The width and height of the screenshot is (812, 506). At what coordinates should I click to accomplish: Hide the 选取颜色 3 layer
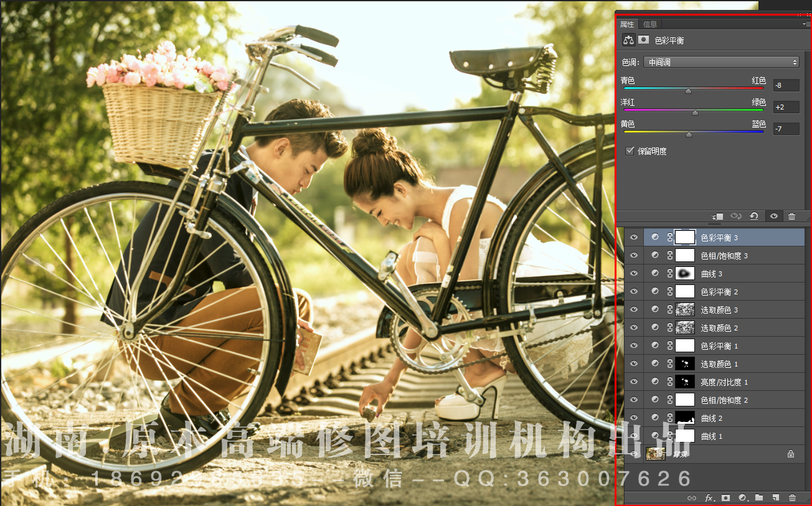[634, 309]
